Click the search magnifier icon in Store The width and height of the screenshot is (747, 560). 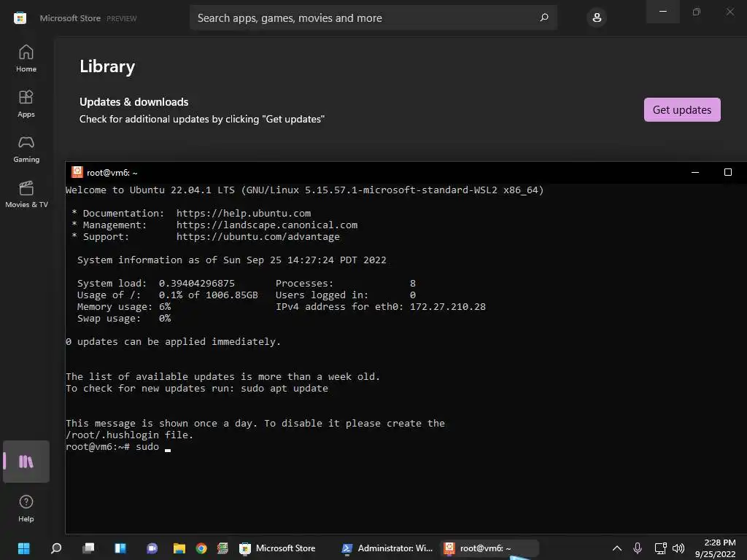tap(544, 17)
